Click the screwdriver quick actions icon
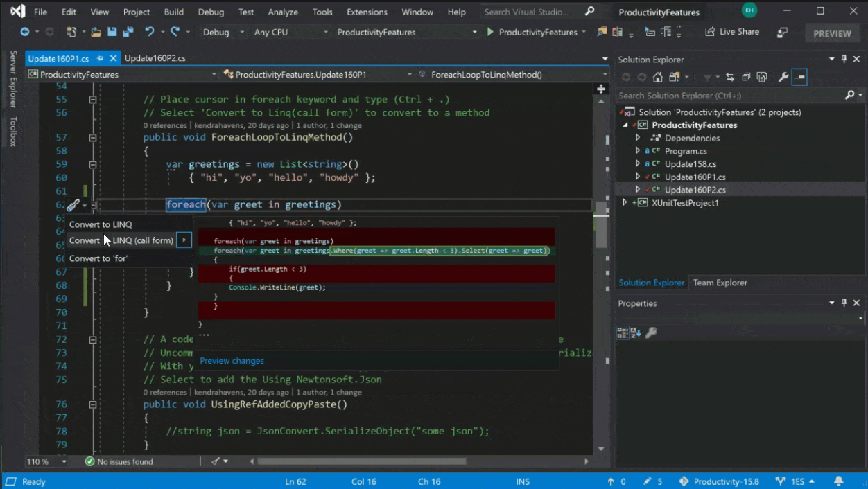 click(x=73, y=205)
